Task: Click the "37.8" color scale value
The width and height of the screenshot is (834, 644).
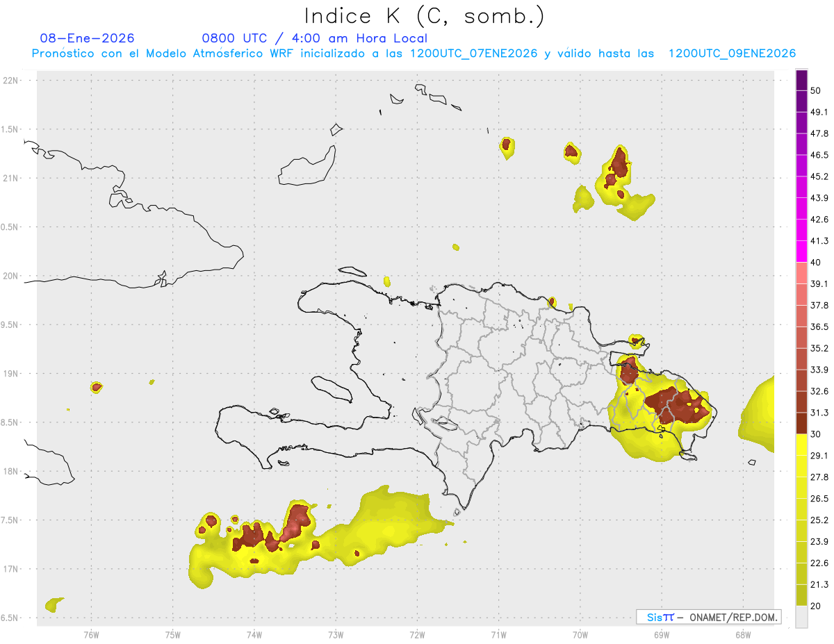Action: 819,305
